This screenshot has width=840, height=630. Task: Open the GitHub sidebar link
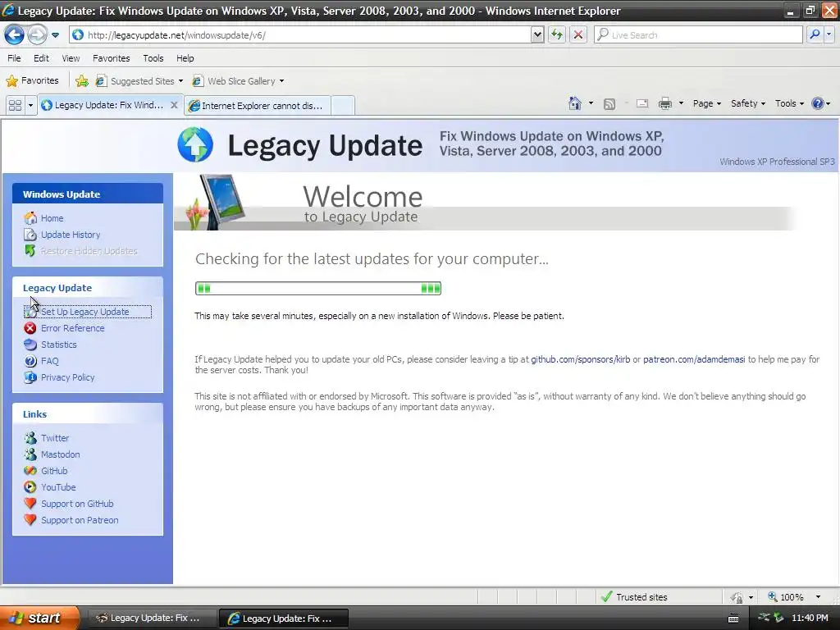point(54,471)
